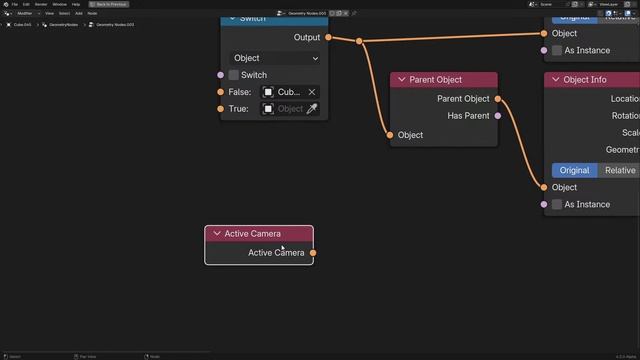Clear the False object with the X icon
The image size is (640, 360).
312,92
